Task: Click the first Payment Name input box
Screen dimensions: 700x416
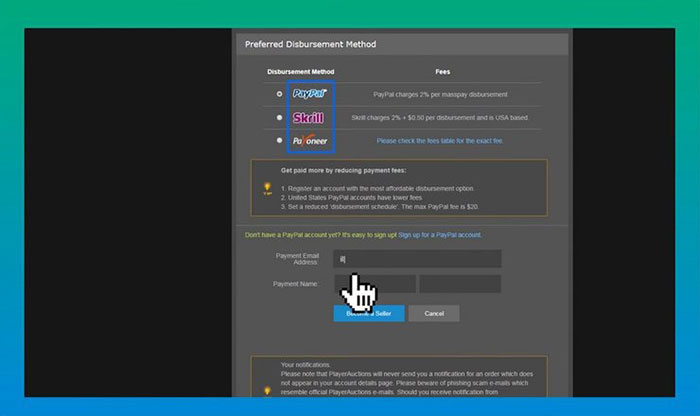Action: 375,284
